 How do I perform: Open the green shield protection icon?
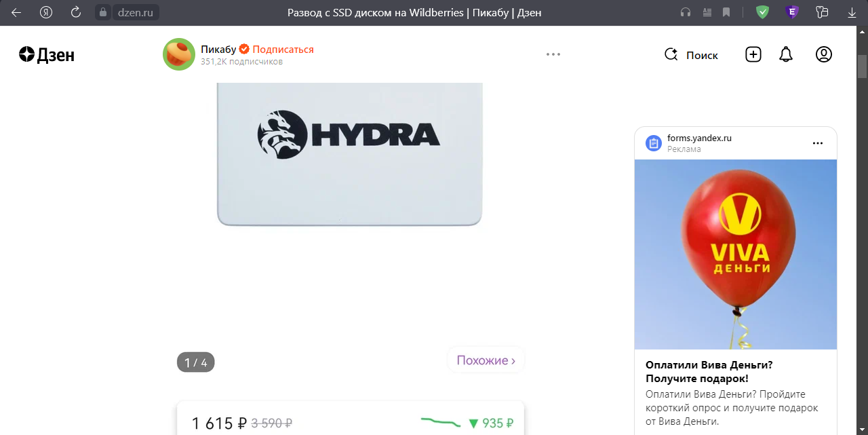pyautogui.click(x=763, y=12)
